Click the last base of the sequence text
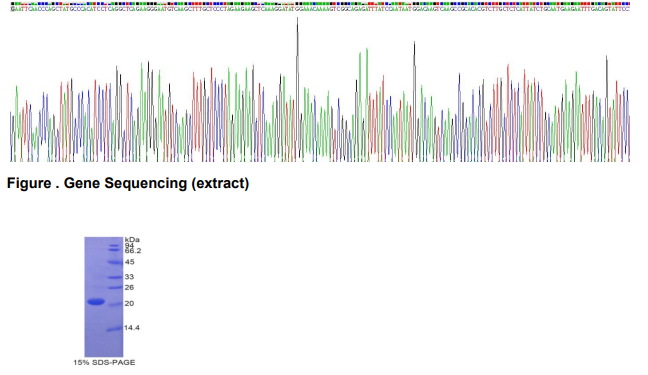The height and width of the screenshot is (375, 648). click(x=628, y=9)
